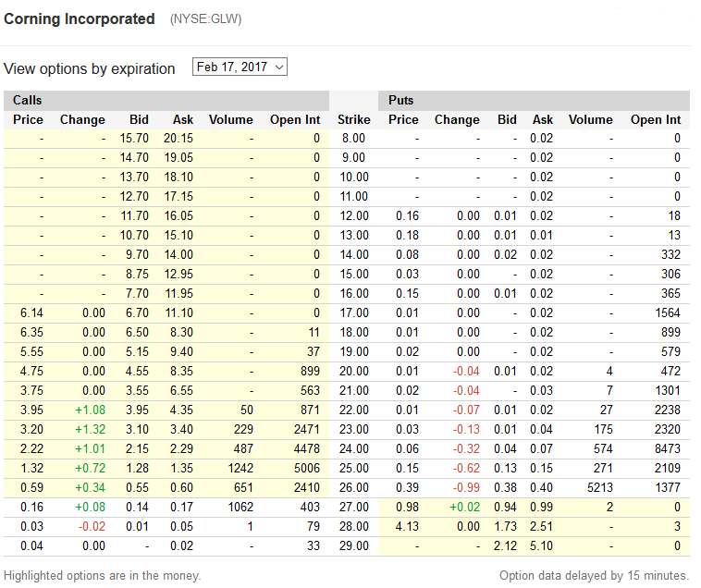701x588 pixels.
Task: Select the 'View options by expiration' label
Action: click(x=90, y=68)
